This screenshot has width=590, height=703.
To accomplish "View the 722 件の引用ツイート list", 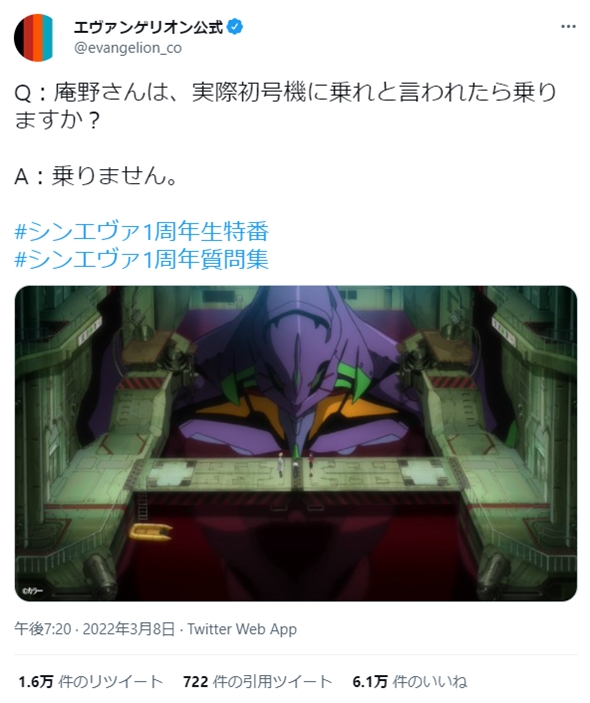I will tap(257, 681).
